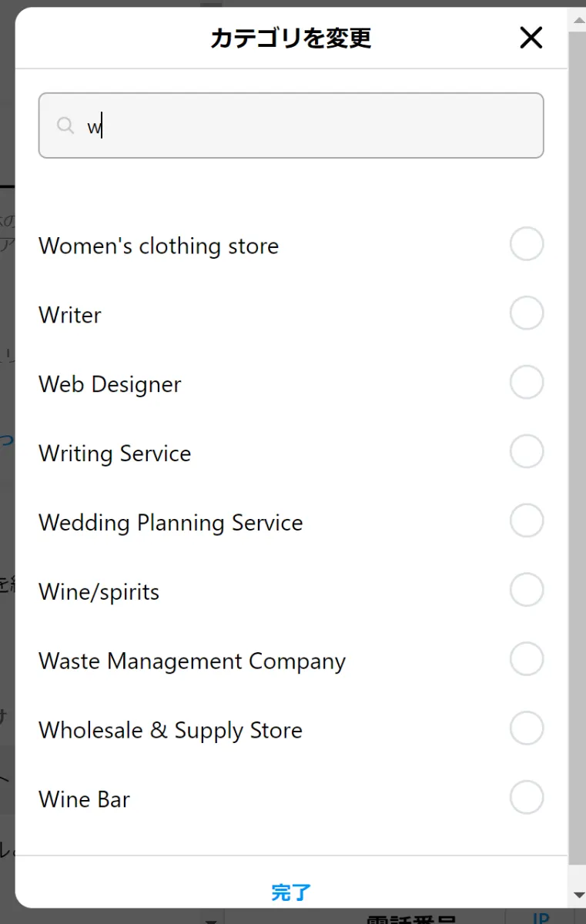Click the magnifying glass search icon
This screenshot has height=924, width=586.
pos(65,126)
